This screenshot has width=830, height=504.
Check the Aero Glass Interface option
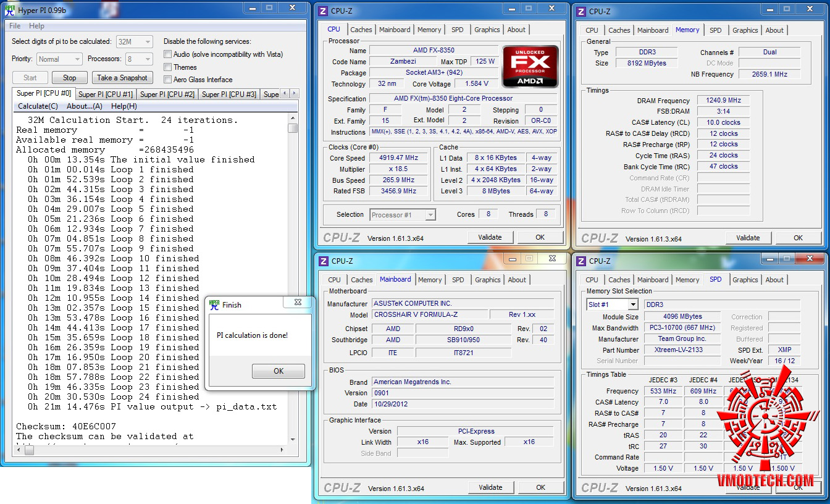pyautogui.click(x=167, y=79)
